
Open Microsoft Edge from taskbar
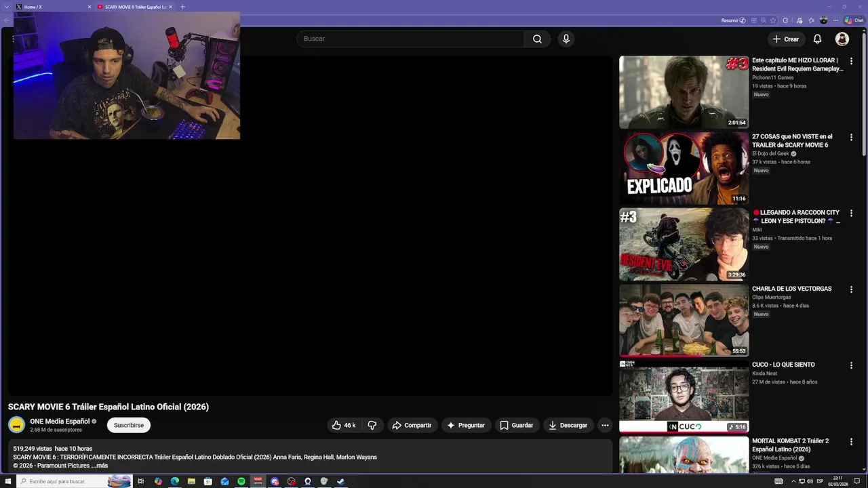tap(175, 481)
